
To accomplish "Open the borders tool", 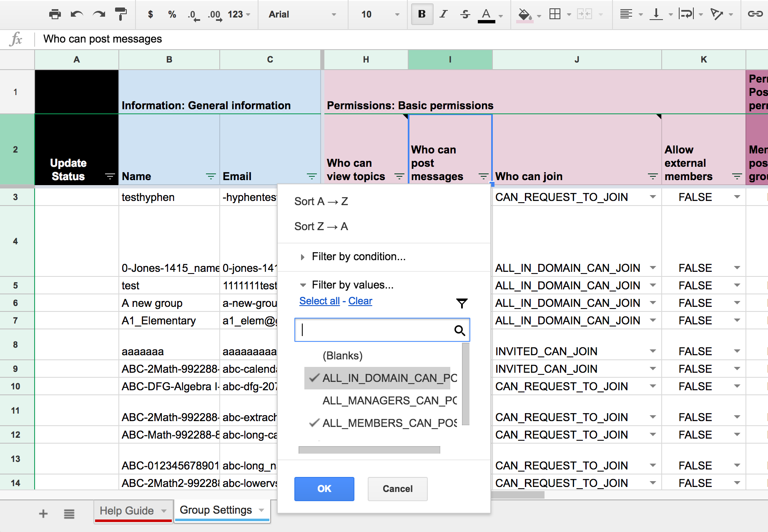I will coord(555,15).
